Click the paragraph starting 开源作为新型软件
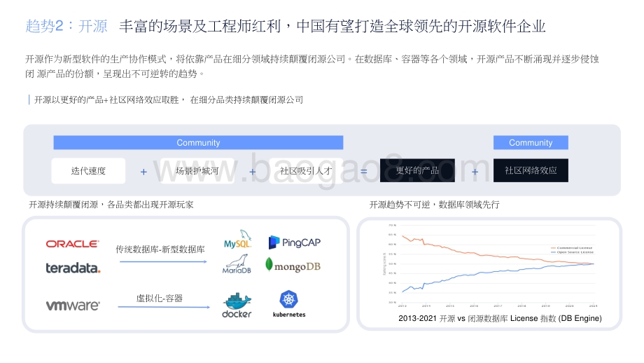The height and width of the screenshot is (363, 644). [x=312, y=67]
